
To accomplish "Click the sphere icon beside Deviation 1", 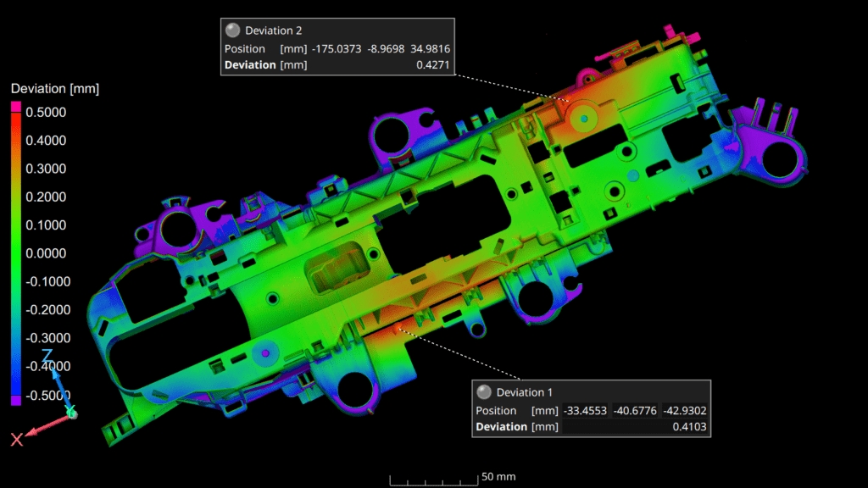I will (484, 392).
